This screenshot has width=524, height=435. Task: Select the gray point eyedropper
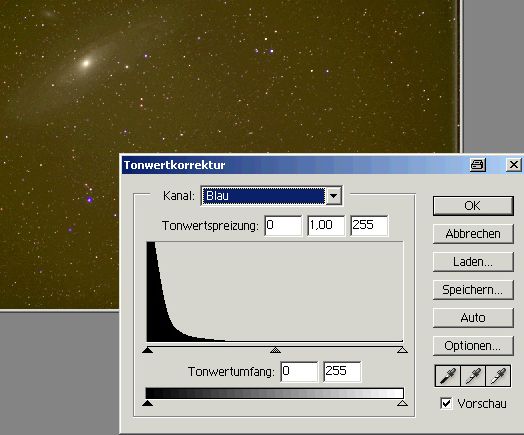pos(473,376)
